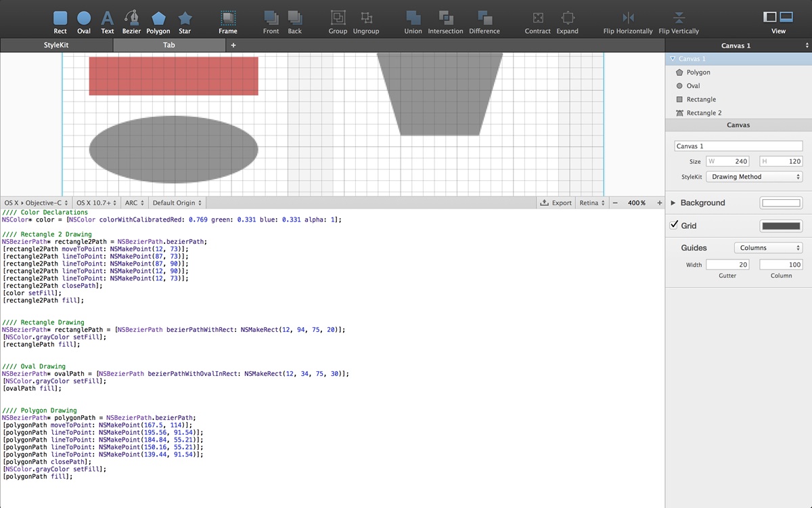The width and height of the screenshot is (812, 508).
Task: Collapse the Canvas 1 tree item
Action: [x=673, y=59]
